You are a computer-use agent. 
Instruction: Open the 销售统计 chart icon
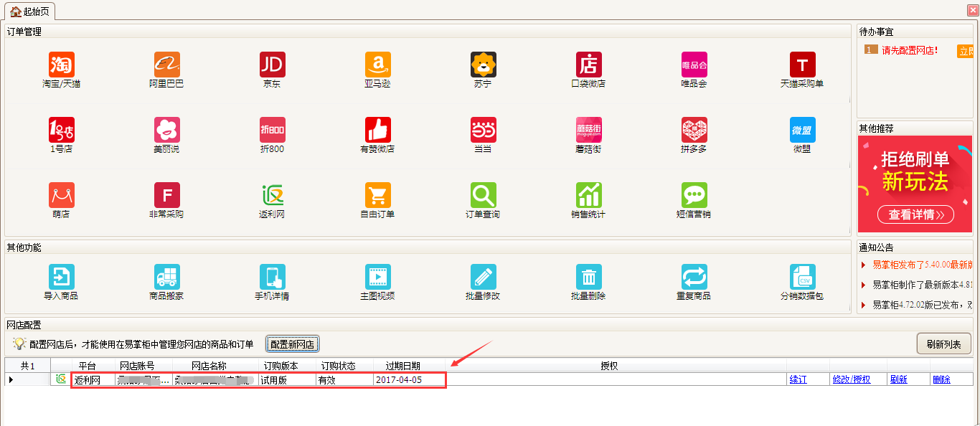pos(588,195)
